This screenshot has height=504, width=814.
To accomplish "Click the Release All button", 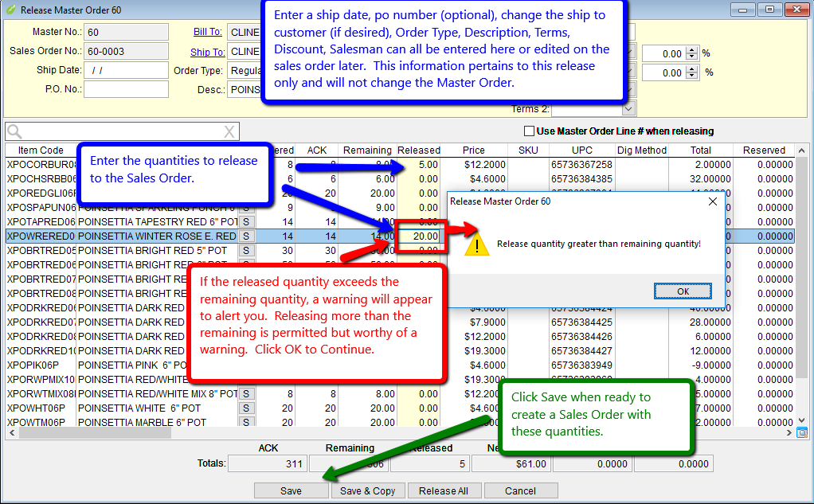I will point(443,491).
